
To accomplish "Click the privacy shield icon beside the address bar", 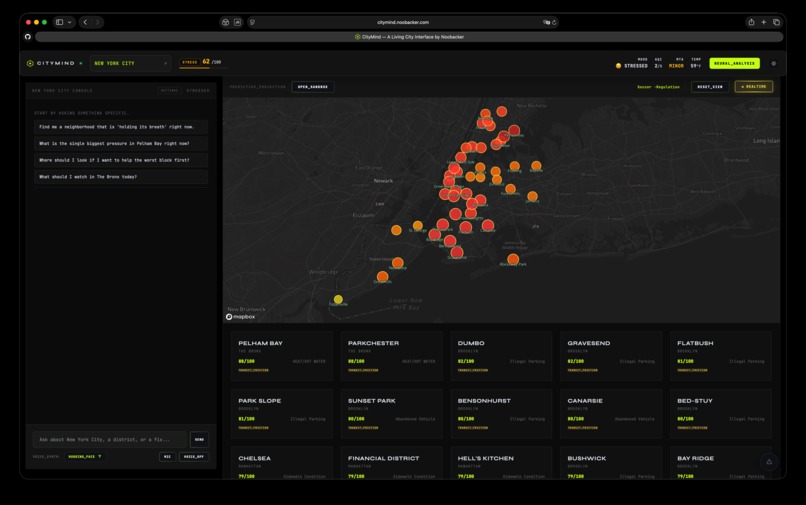I will tap(252, 22).
